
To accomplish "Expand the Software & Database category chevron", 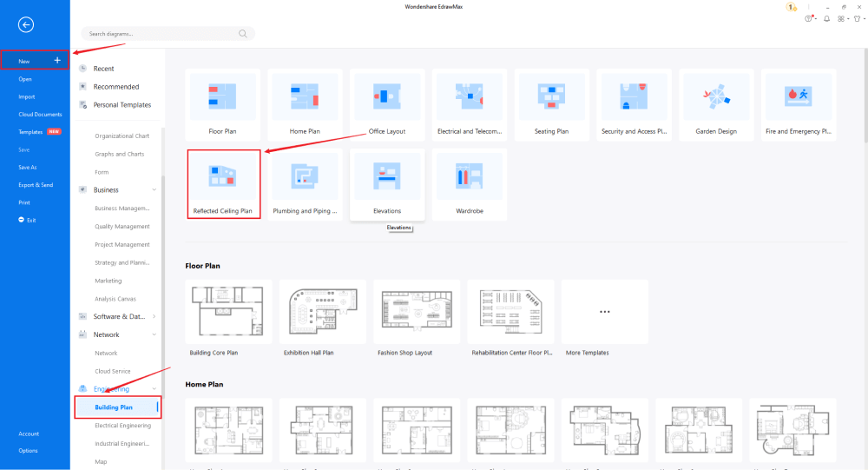I will pos(154,316).
